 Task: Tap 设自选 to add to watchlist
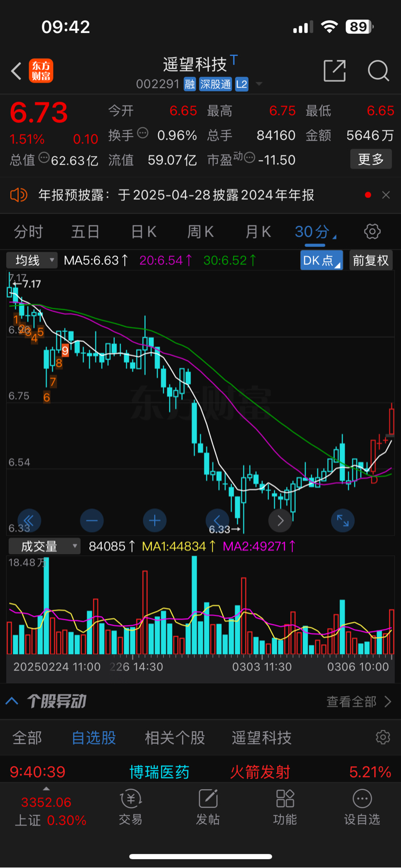tap(362, 807)
